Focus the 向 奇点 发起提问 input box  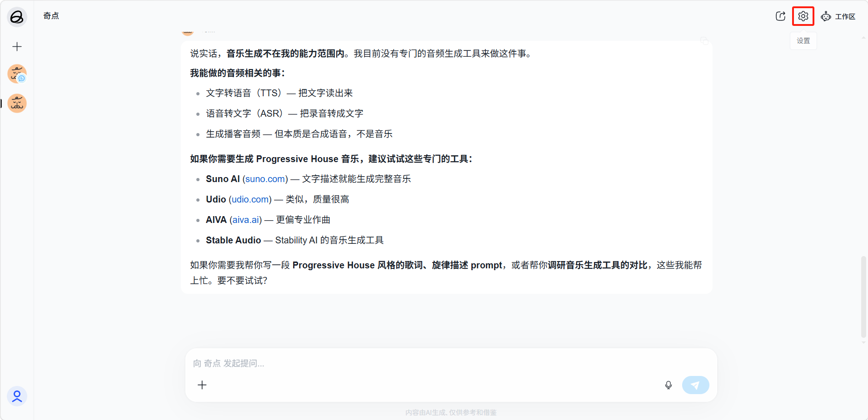(x=451, y=363)
